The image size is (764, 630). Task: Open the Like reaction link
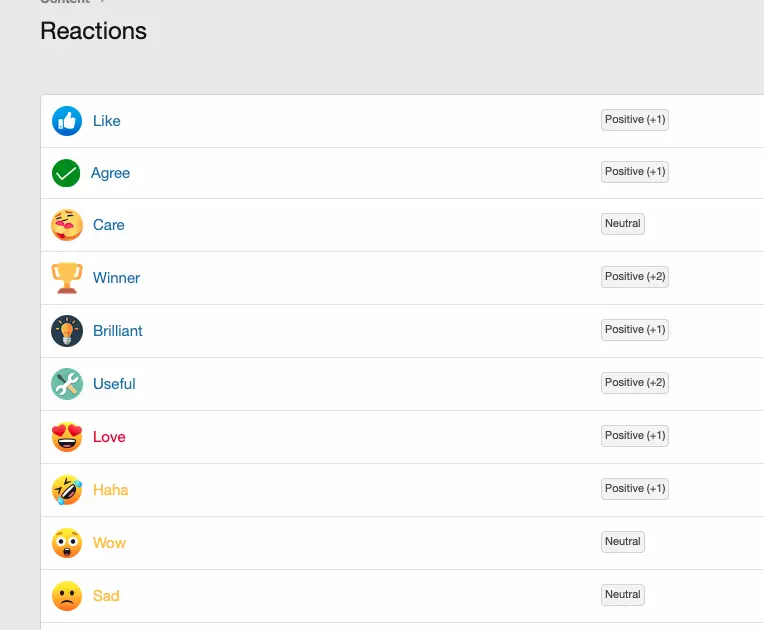click(x=106, y=121)
